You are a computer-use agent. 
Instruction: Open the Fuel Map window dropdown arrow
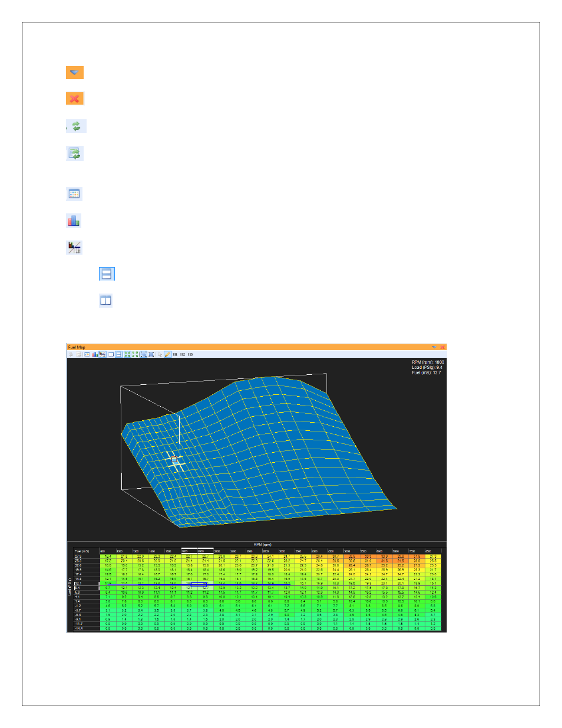pyautogui.click(x=435, y=347)
